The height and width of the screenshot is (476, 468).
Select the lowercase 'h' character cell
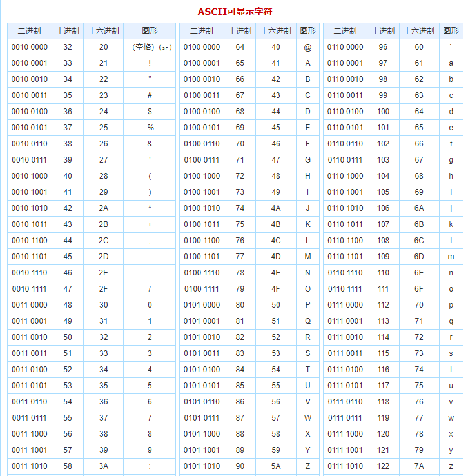(x=451, y=176)
